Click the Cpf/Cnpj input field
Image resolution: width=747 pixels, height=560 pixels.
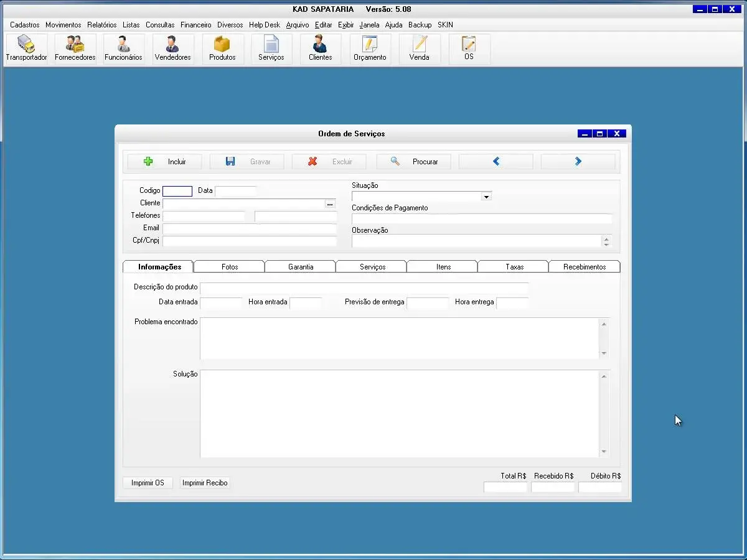(250, 241)
